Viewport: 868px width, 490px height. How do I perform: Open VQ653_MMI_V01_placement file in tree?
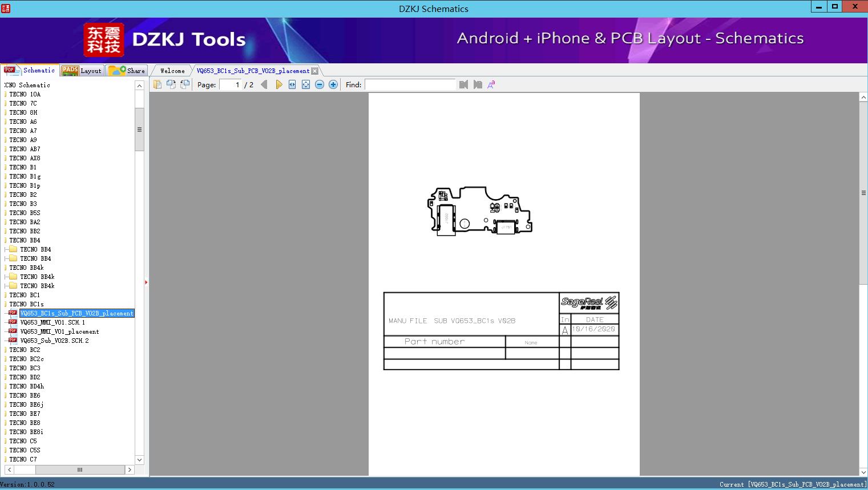tap(59, 331)
